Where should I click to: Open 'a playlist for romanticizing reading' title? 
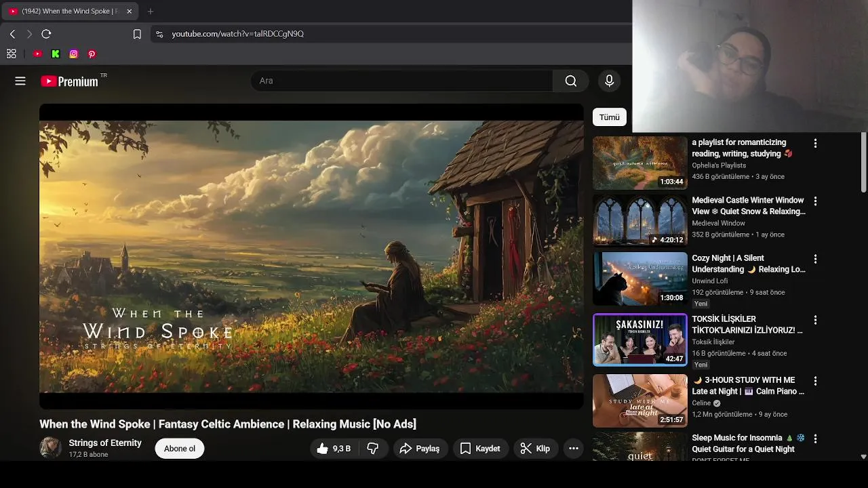coord(742,148)
